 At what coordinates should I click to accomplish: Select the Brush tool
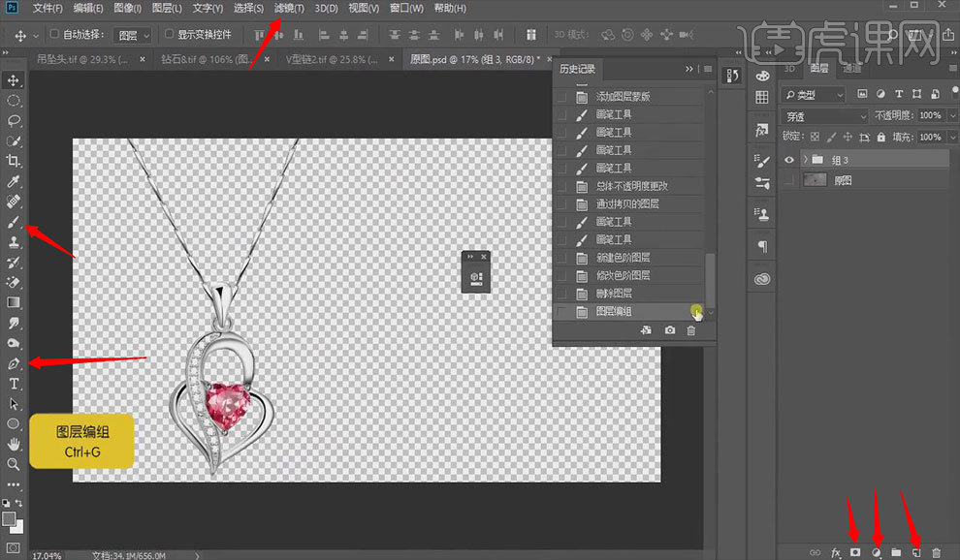[13, 222]
